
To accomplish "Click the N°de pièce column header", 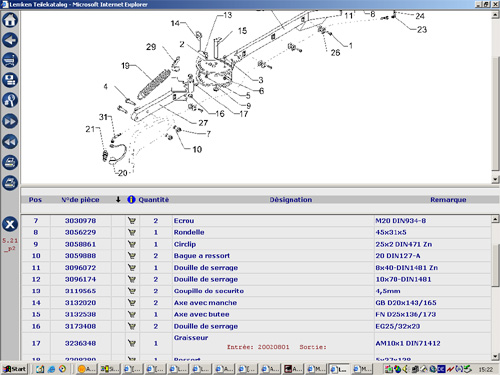I will (80, 200).
